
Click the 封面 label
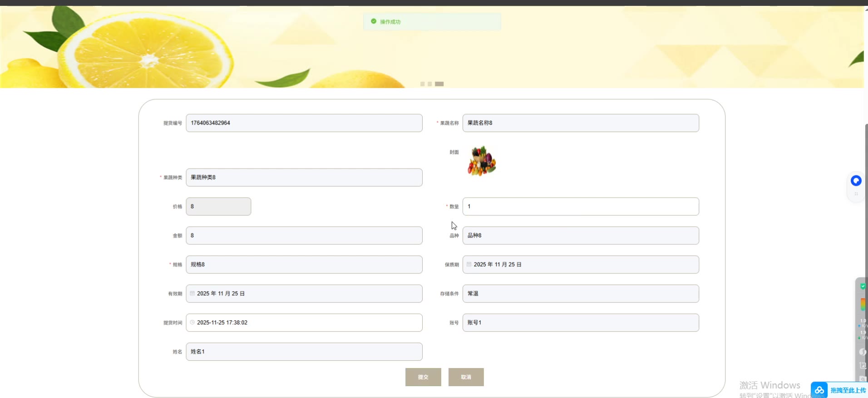click(454, 152)
